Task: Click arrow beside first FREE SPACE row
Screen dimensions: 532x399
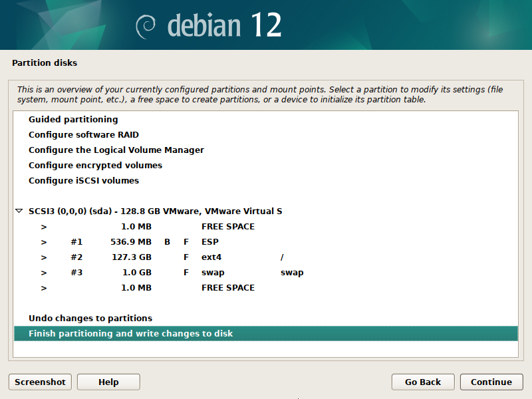Action: tap(44, 227)
